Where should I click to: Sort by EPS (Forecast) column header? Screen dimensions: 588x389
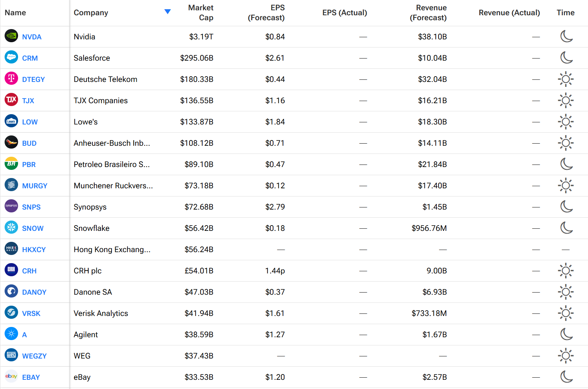[266, 13]
